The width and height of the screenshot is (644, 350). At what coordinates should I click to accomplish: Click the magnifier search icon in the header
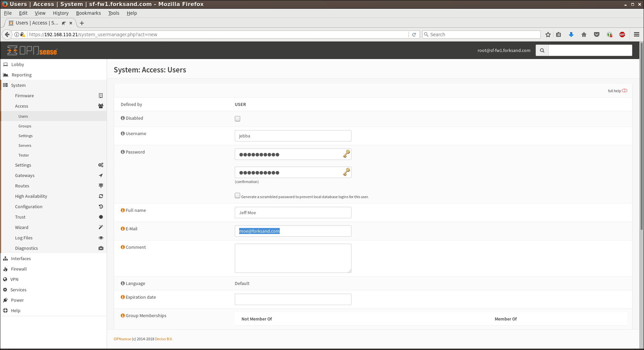542,51
